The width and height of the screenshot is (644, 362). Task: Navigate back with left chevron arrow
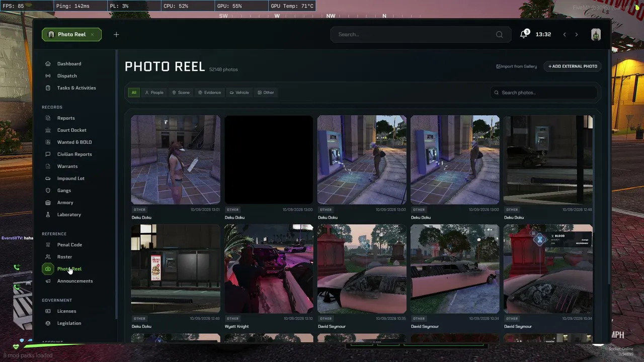point(565,34)
